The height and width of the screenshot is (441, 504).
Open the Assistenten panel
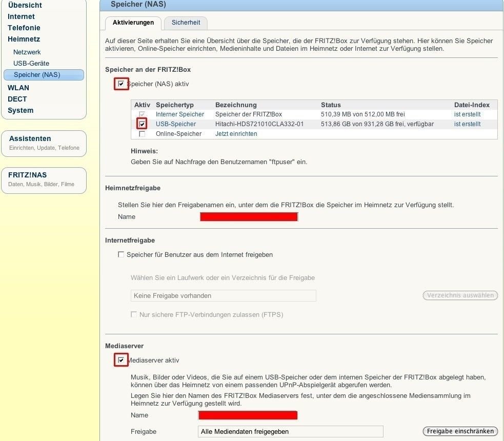point(44,144)
